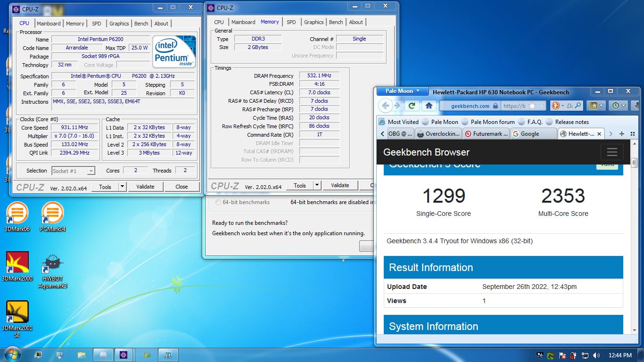Switch to Bench tab in left CPU-Z window

tap(141, 24)
